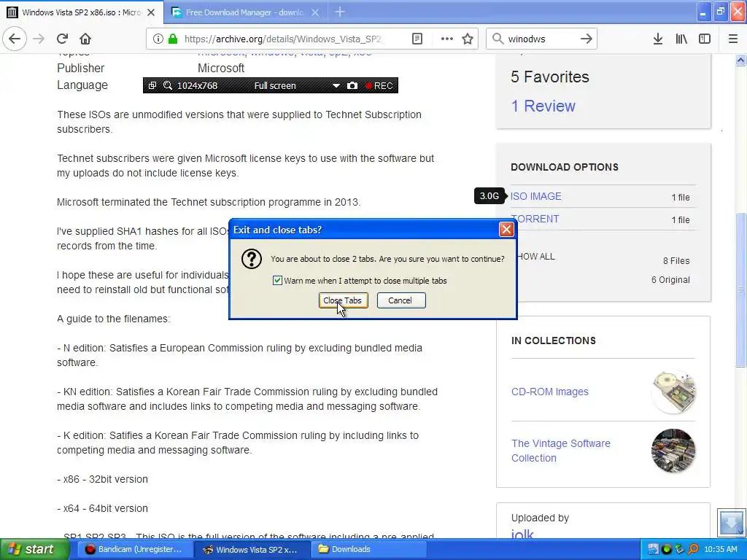
Task: Click the Close Tabs button
Action: (343, 300)
